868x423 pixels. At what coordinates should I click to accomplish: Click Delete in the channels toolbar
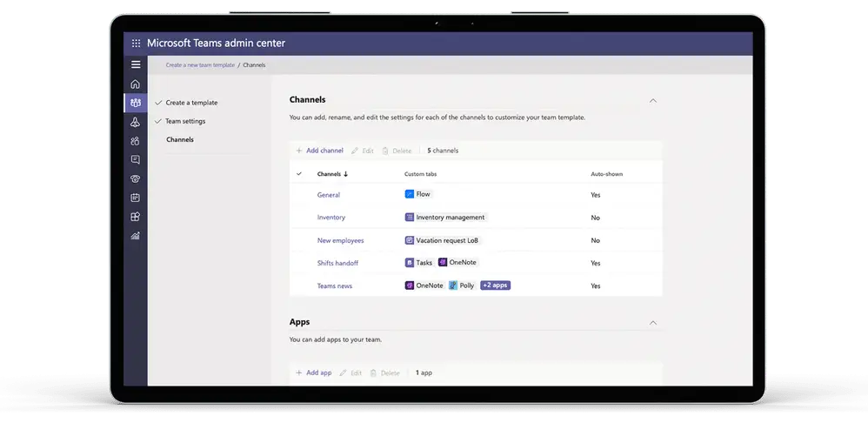397,151
